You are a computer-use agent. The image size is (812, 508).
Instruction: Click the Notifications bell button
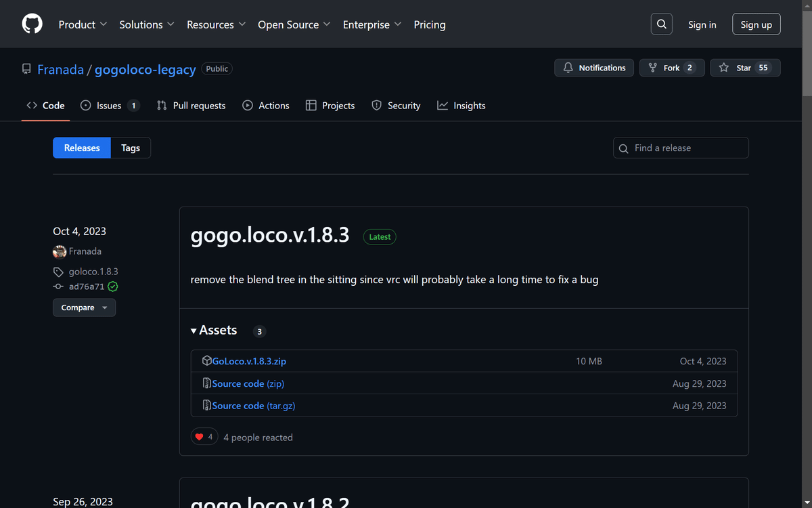click(594, 68)
